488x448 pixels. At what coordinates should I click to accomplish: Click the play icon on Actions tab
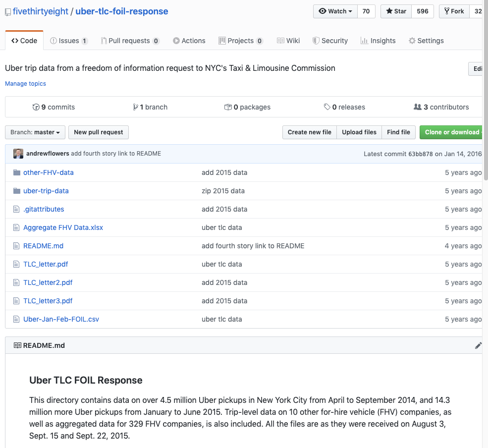coord(176,41)
